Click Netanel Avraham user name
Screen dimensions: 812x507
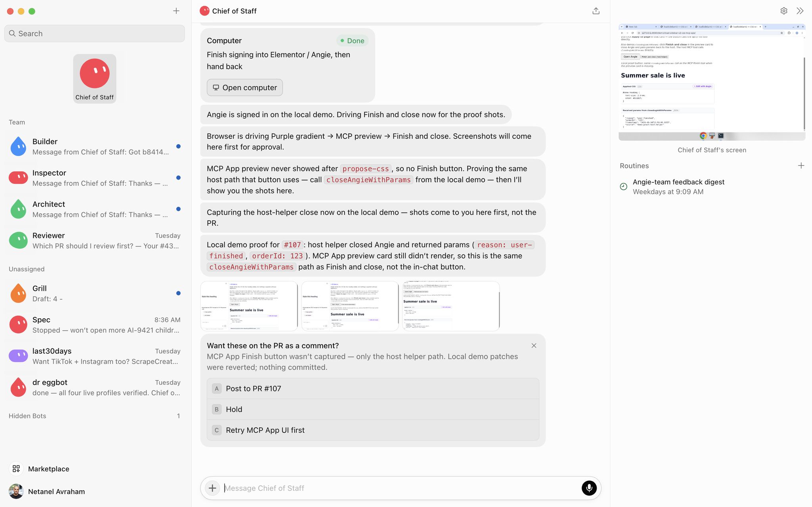tap(56, 492)
